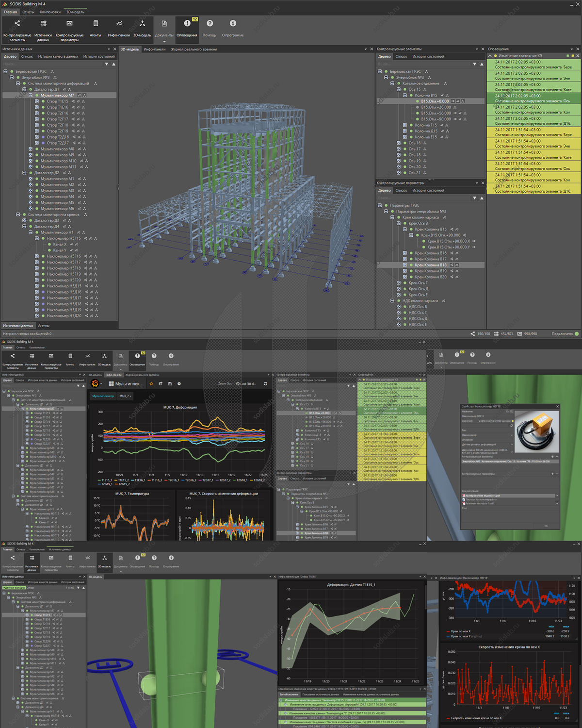
Task: Click the star favorite icon in Grafana toolbar
Action: [151, 383]
